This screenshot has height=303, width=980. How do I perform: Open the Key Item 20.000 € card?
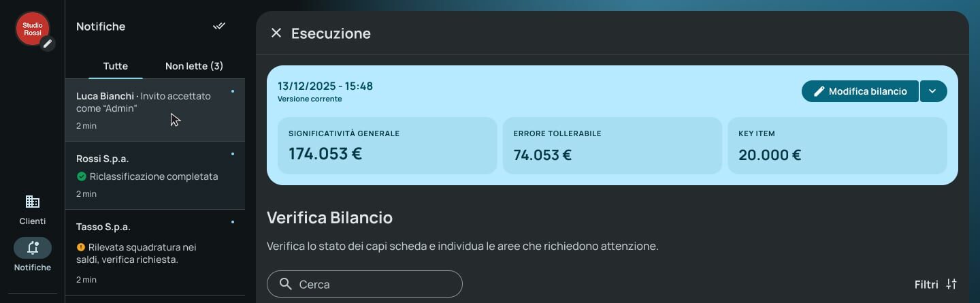coord(837,146)
